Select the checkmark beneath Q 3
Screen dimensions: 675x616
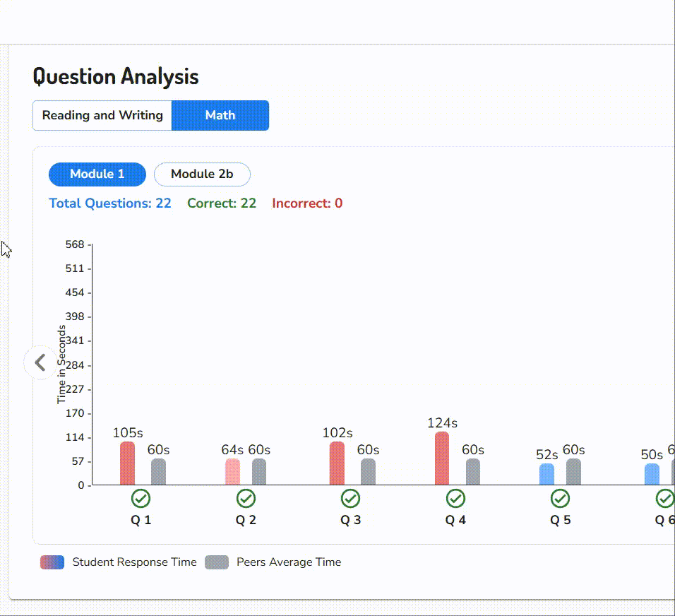pos(350,498)
